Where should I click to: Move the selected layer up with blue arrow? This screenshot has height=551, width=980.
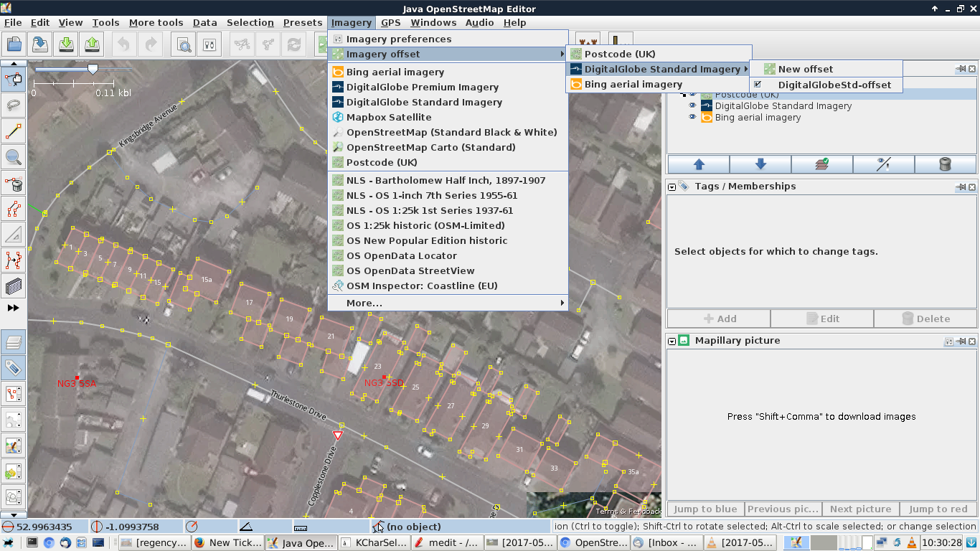click(698, 164)
